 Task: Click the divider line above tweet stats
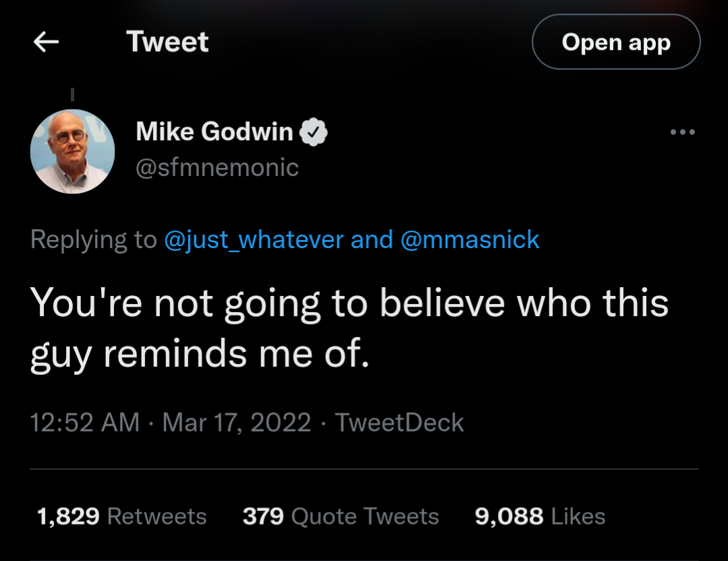(x=364, y=469)
